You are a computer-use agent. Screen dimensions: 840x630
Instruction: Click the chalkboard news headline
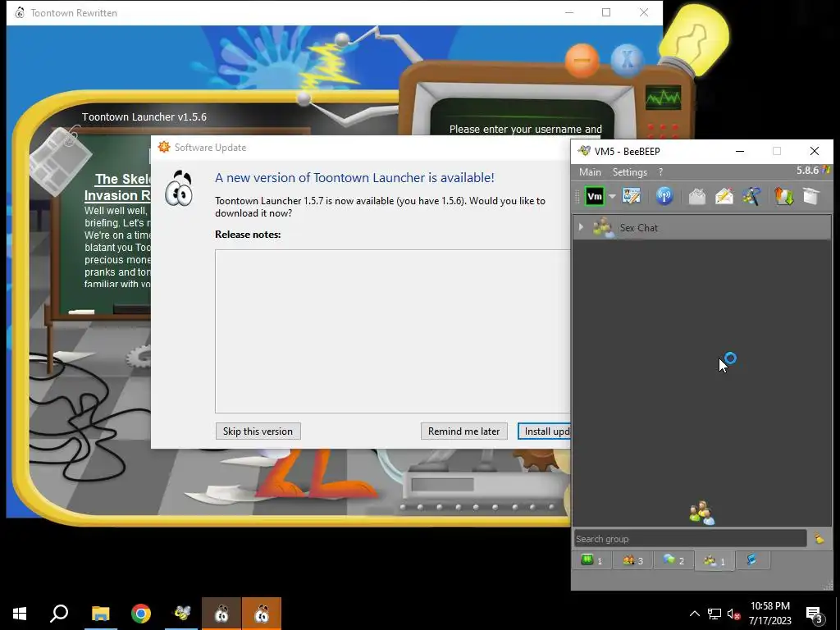coord(118,187)
